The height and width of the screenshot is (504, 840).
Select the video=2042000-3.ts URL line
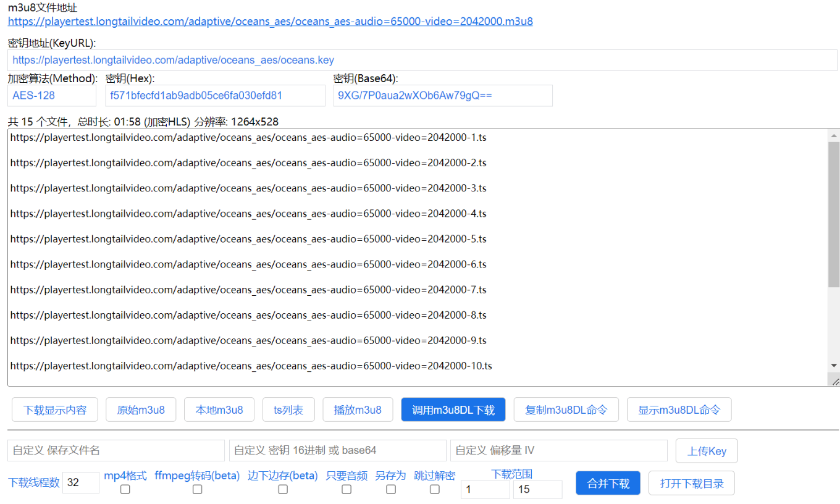(x=248, y=188)
